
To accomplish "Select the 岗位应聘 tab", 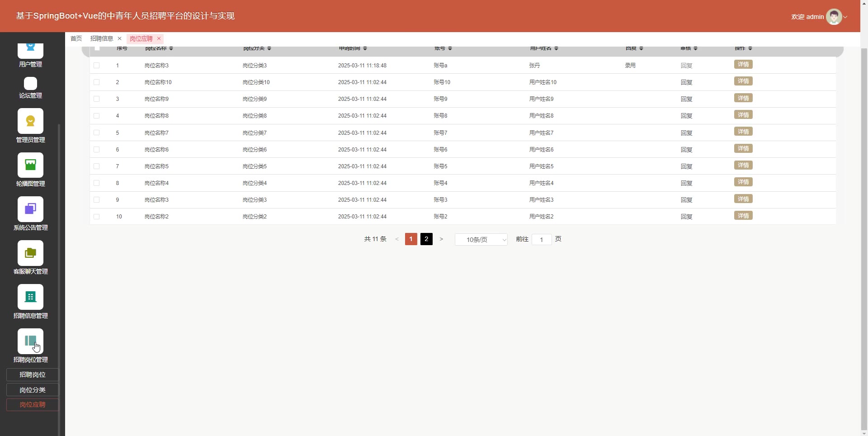I will point(141,38).
